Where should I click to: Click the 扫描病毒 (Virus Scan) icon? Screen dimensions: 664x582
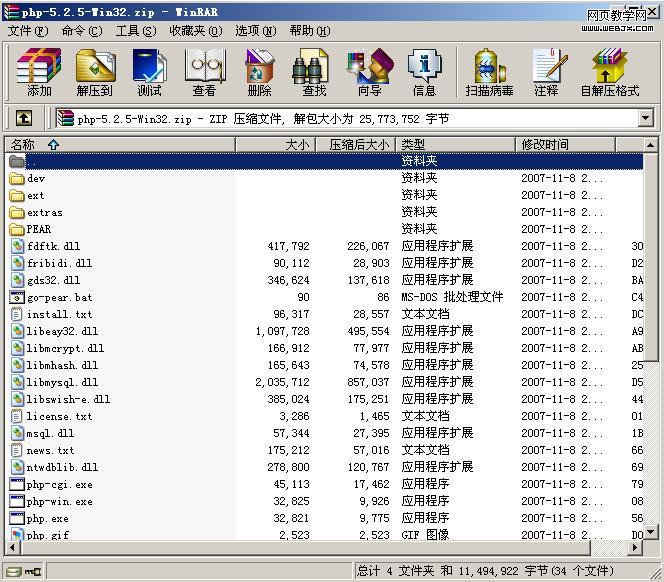(490, 72)
